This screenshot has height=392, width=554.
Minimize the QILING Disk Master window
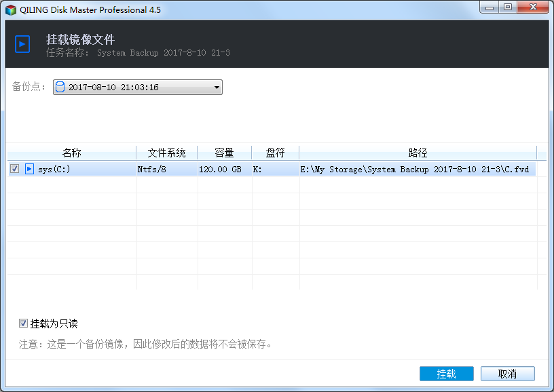point(490,7)
